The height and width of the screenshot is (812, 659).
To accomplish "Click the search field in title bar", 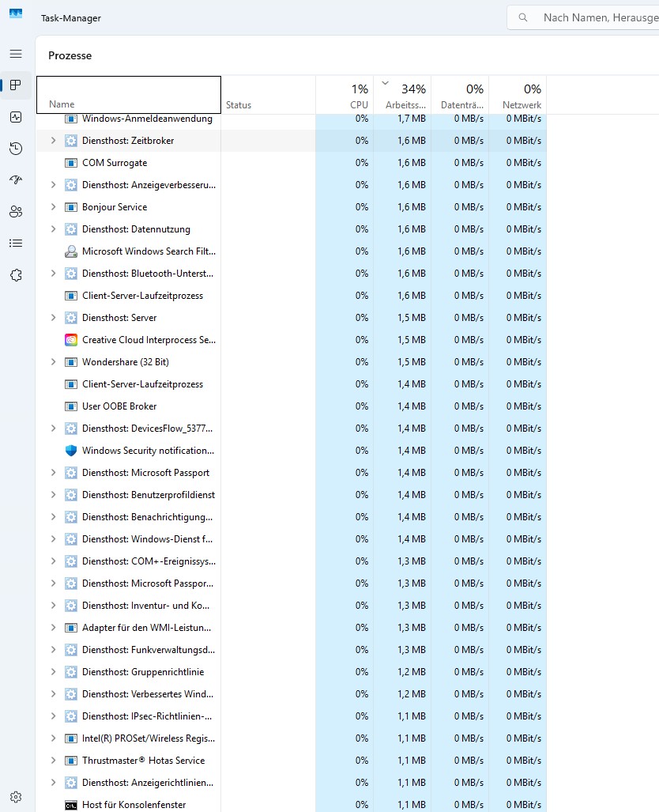I will coord(593,17).
